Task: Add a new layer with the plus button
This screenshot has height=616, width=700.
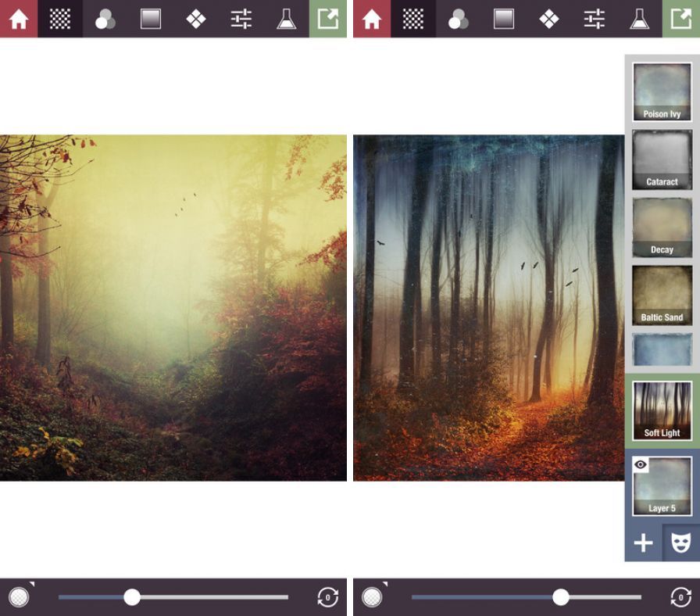Action: (643, 543)
